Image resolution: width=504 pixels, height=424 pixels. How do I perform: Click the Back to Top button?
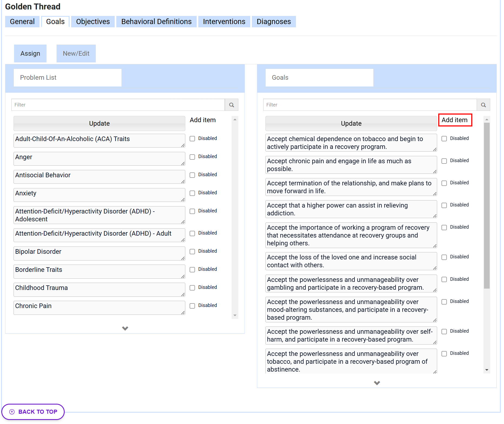coord(33,412)
